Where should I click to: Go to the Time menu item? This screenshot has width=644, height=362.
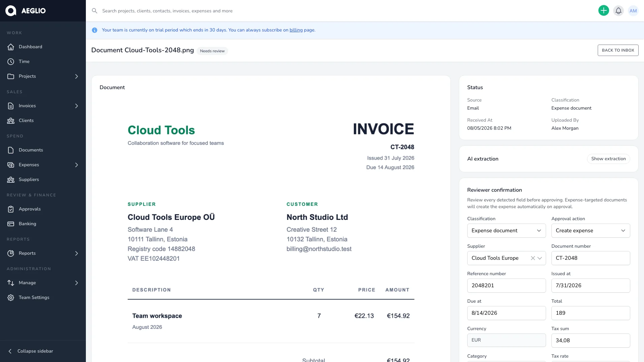[43, 62]
